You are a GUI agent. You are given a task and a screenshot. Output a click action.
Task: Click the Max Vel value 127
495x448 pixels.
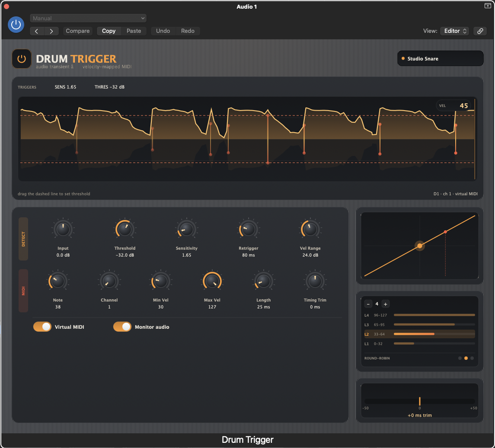pyautogui.click(x=212, y=307)
